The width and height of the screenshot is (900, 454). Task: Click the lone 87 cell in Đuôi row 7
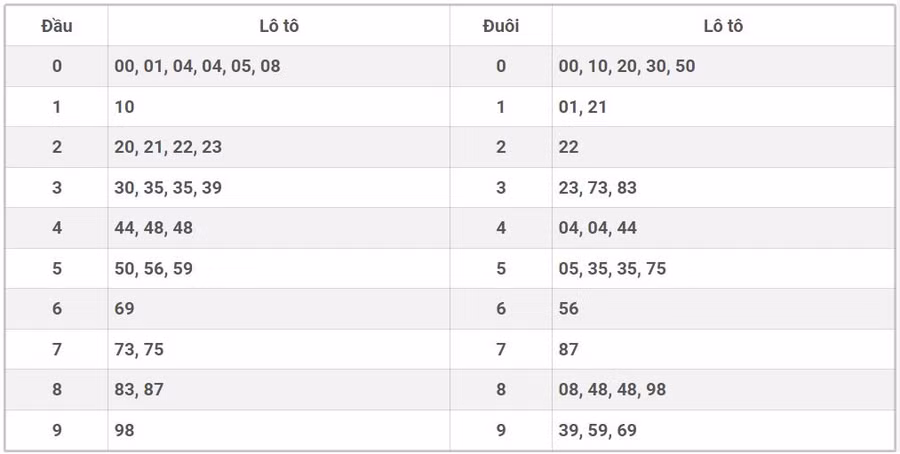pos(569,349)
